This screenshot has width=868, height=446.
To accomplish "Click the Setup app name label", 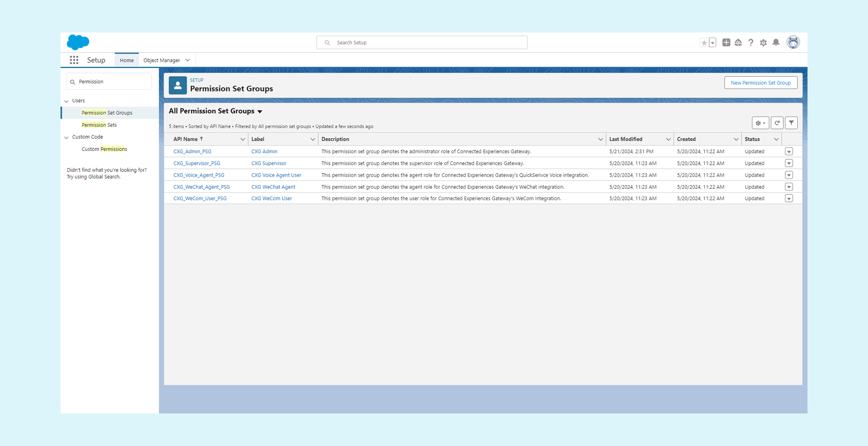I will [96, 60].
